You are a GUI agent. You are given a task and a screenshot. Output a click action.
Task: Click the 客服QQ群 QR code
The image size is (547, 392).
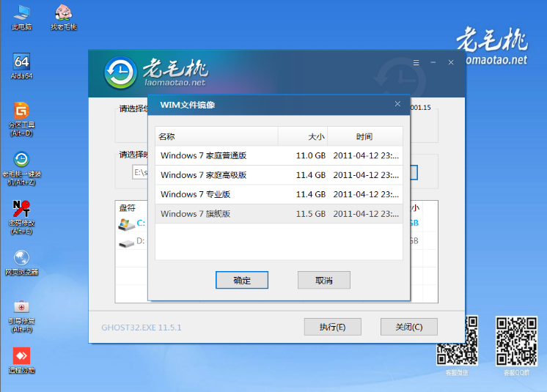pos(517,341)
